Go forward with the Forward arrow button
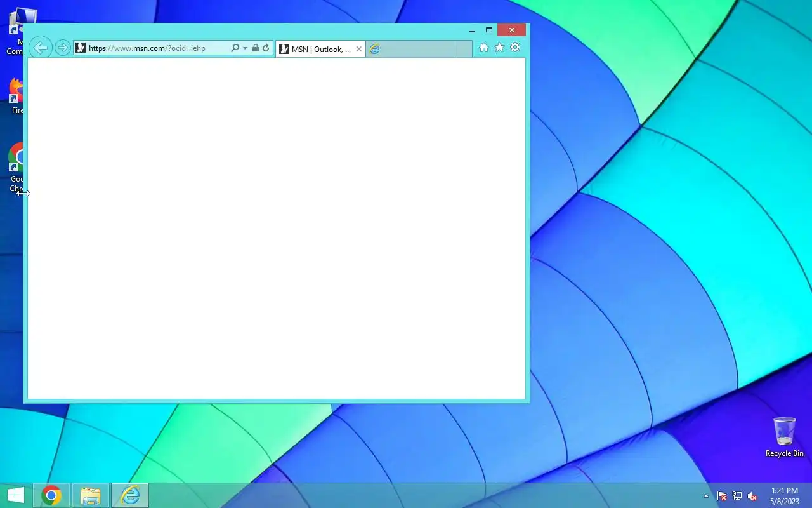Viewport: 812px width, 508px height. [x=62, y=48]
